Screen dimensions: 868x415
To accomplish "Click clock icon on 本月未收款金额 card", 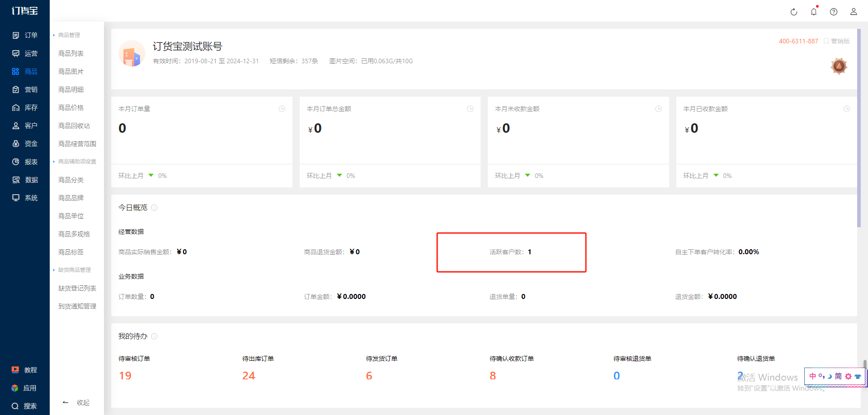I will (x=659, y=109).
